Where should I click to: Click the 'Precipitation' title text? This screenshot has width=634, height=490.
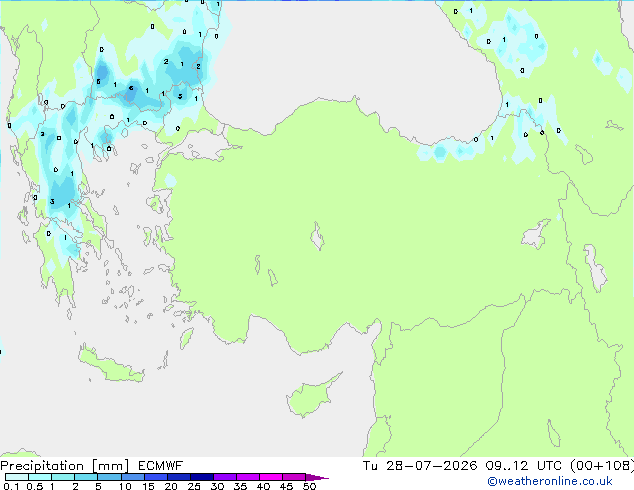42,466
